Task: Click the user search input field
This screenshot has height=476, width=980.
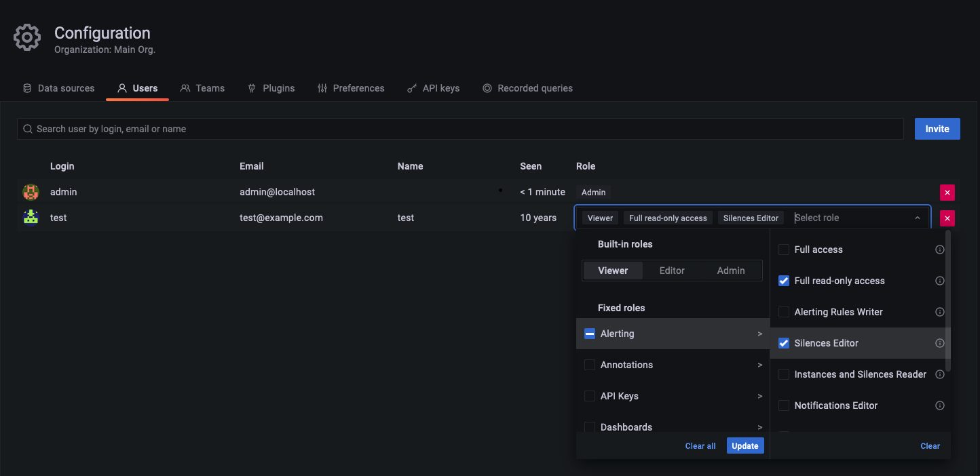Action: click(x=271, y=128)
